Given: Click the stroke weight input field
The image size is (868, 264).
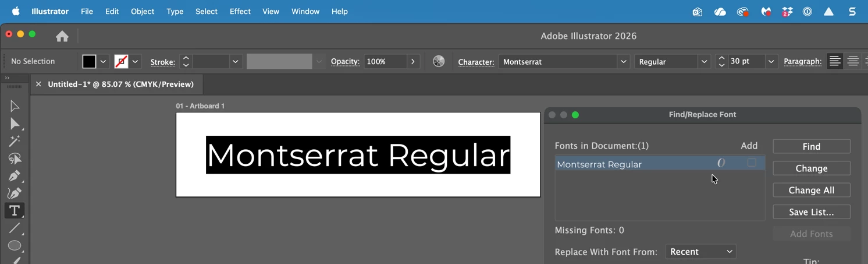Looking at the screenshot, I should 211,61.
